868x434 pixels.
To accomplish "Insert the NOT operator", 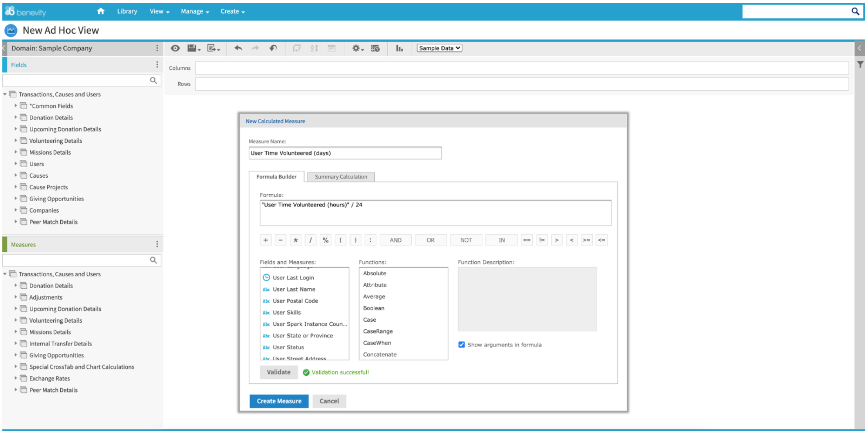I will (x=466, y=240).
